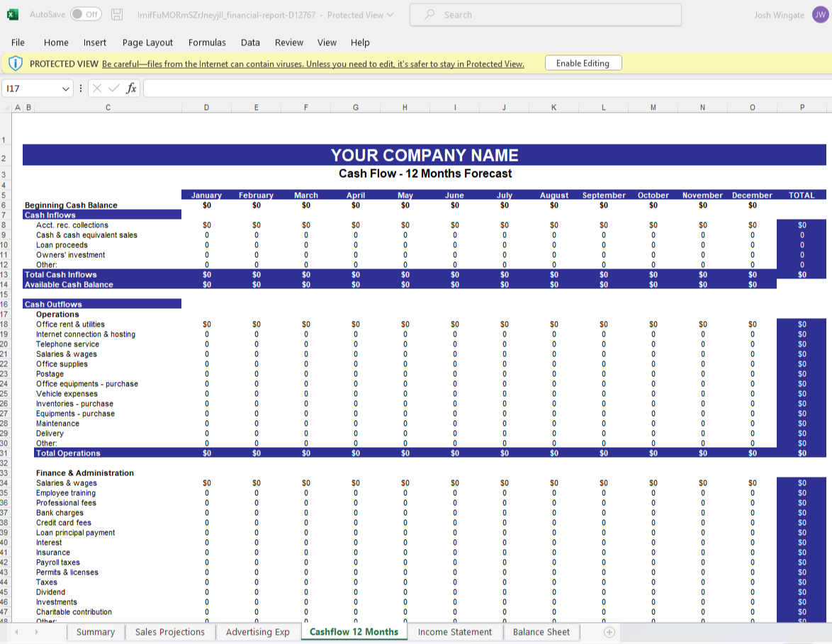Click the formula bar cancel X icon

pyautogui.click(x=97, y=89)
